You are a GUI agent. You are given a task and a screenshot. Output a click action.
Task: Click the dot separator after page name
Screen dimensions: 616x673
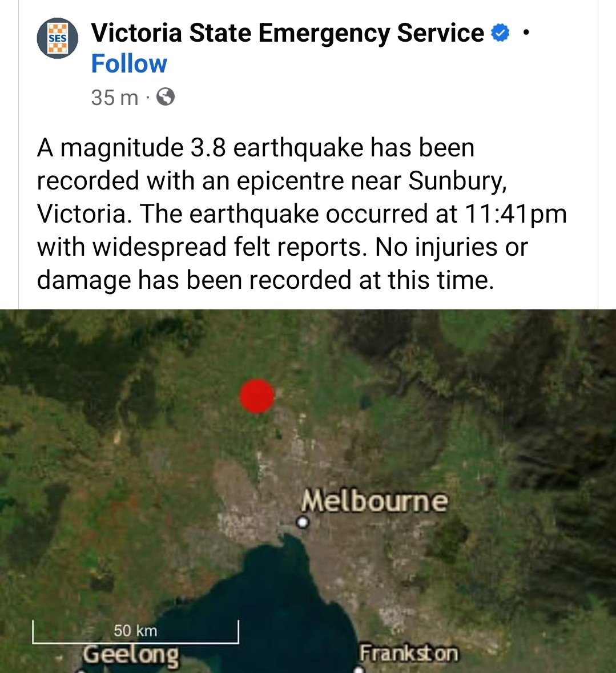pyautogui.click(x=527, y=33)
